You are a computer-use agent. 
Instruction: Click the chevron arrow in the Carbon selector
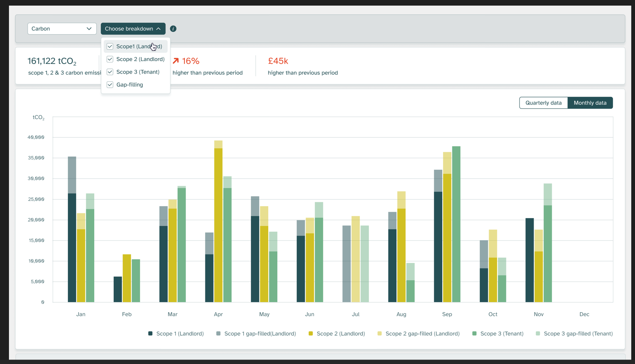click(x=89, y=29)
